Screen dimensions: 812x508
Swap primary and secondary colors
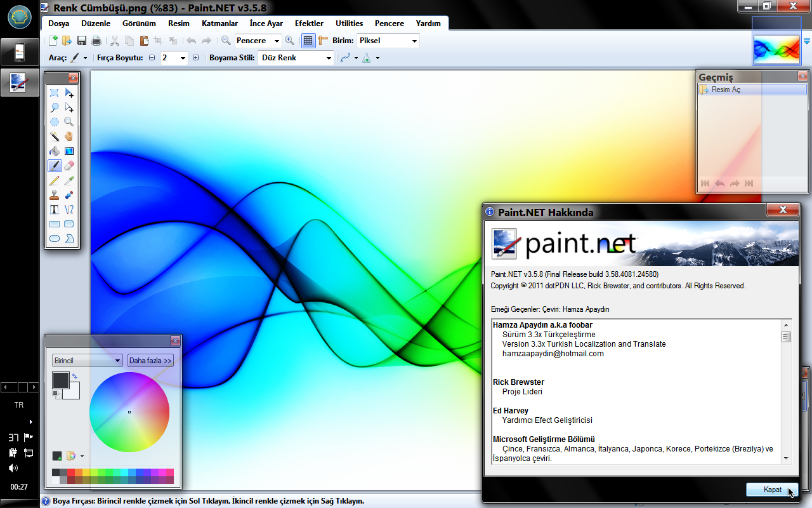(74, 376)
